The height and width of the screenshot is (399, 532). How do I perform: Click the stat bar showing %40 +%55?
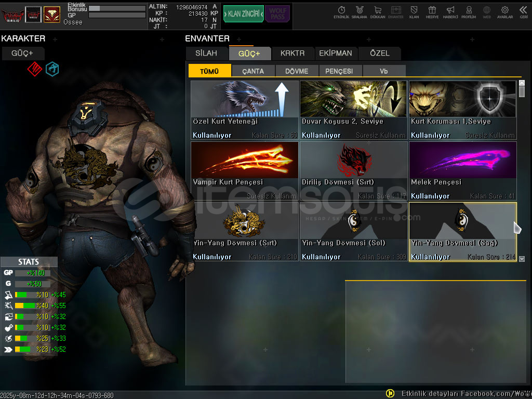click(x=32, y=305)
